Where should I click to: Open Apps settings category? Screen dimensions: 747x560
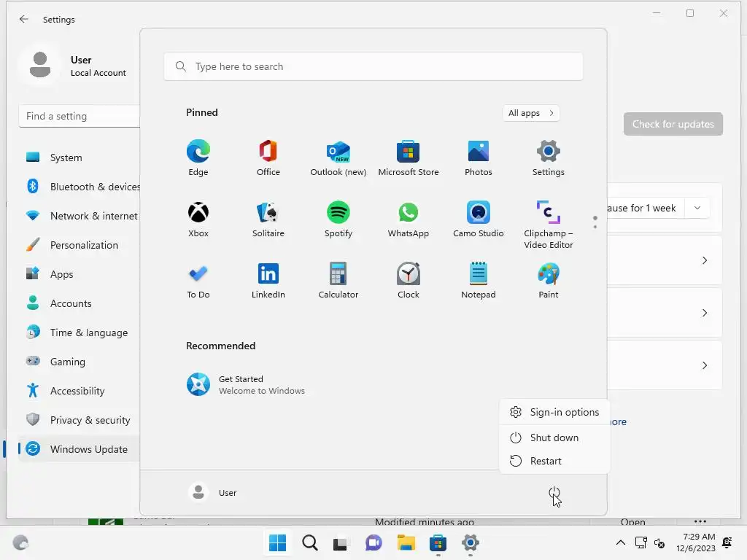point(79,274)
